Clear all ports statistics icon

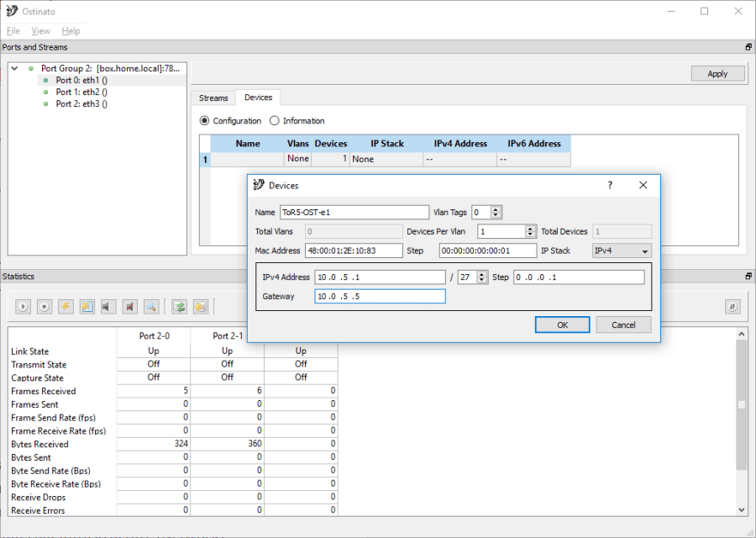(x=87, y=306)
